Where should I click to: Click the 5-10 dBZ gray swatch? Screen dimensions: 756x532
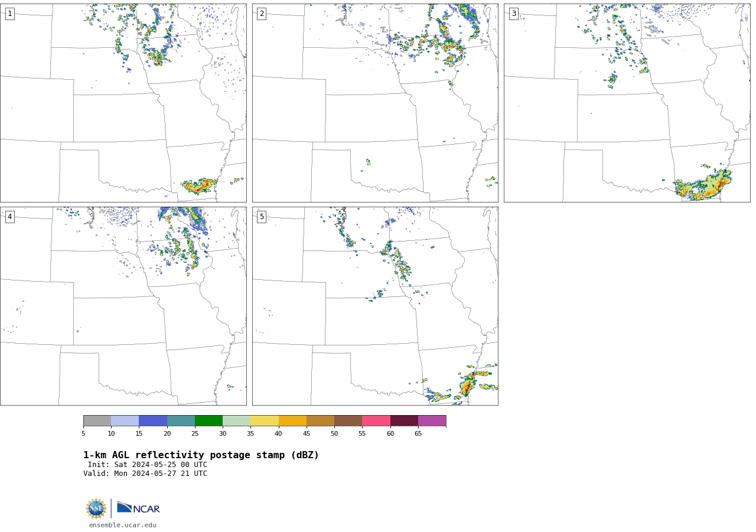pos(97,421)
